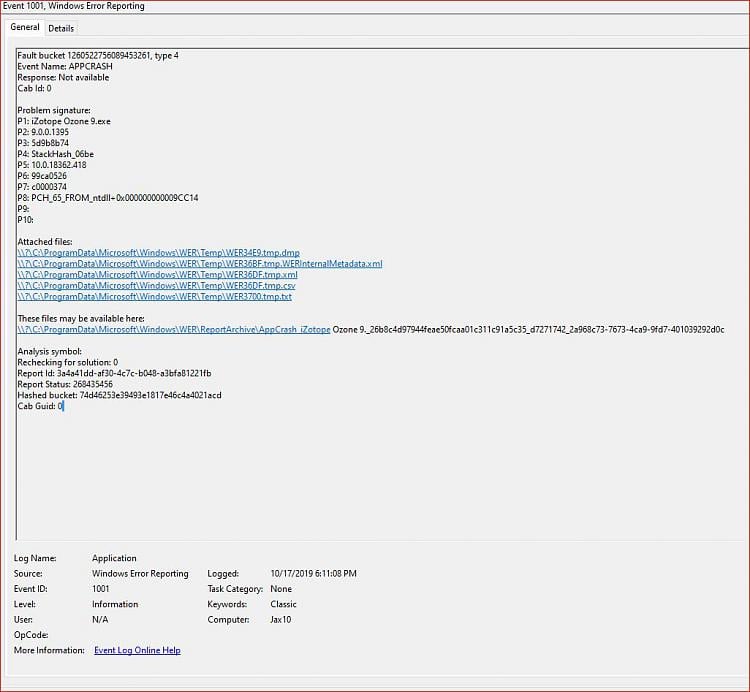Open Event Log Online Help link
This screenshot has height=692, width=750.
(x=137, y=650)
